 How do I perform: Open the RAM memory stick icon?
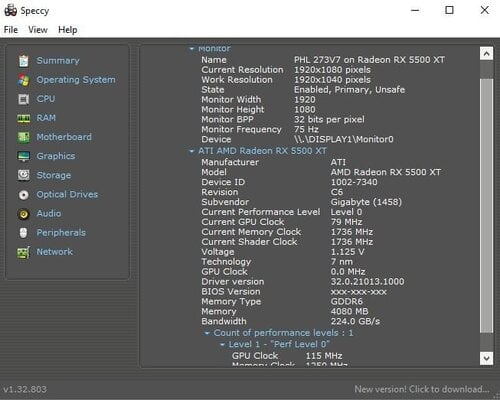24,118
